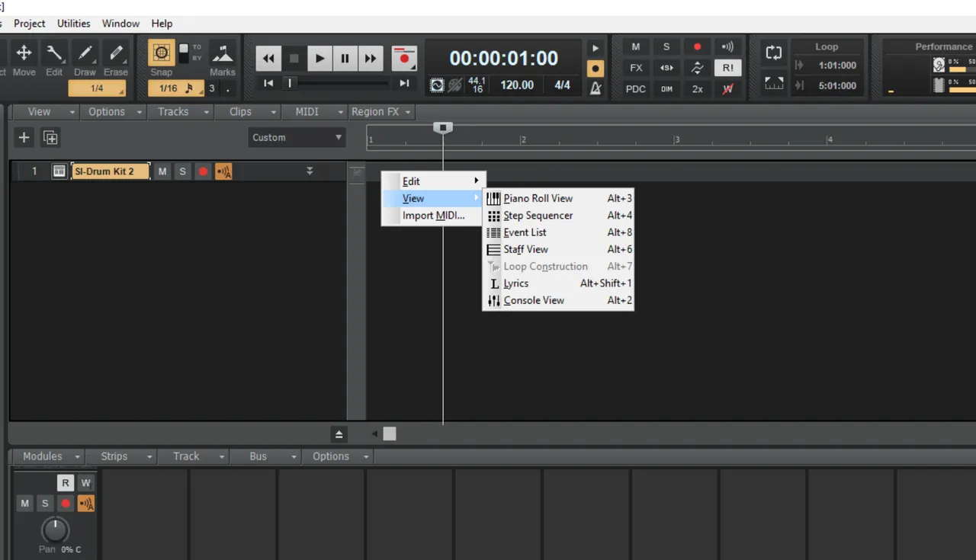The image size is (976, 560).
Task: Arm recording with the transport Record button
Action: point(404,58)
